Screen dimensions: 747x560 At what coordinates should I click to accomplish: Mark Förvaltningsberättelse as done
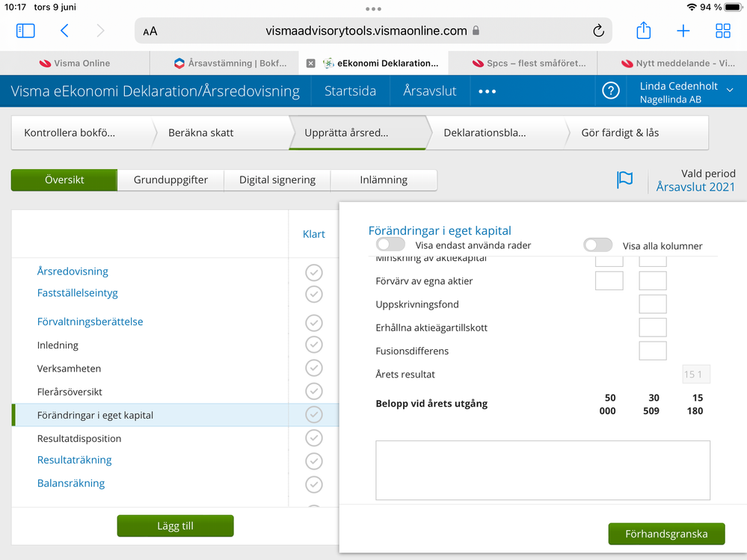[x=314, y=323]
